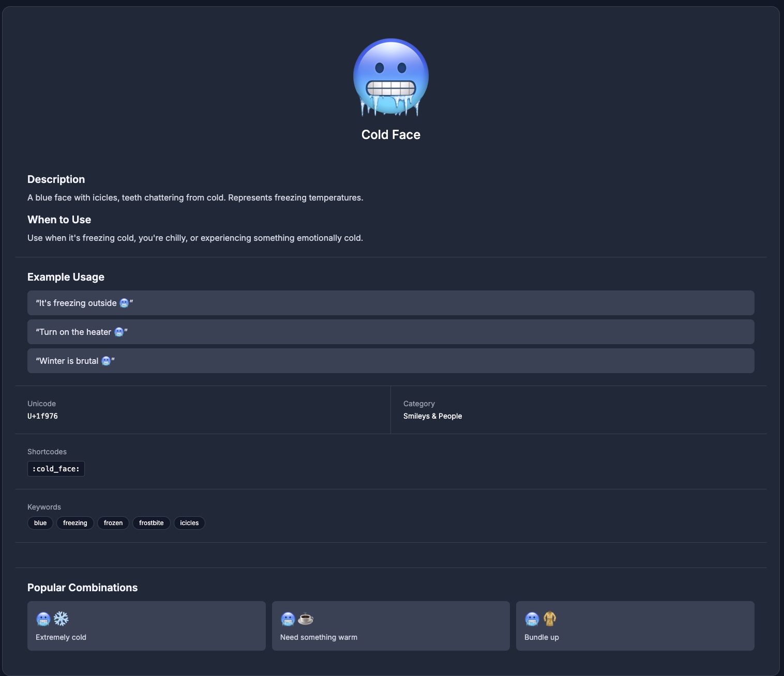784x676 pixels.
Task: Select the coat emoji in Bundle up combo
Action: pos(550,619)
